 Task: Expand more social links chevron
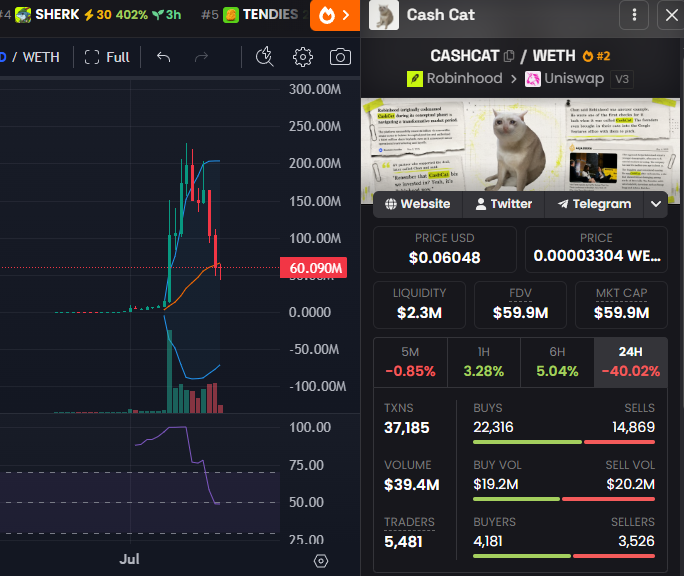point(656,204)
